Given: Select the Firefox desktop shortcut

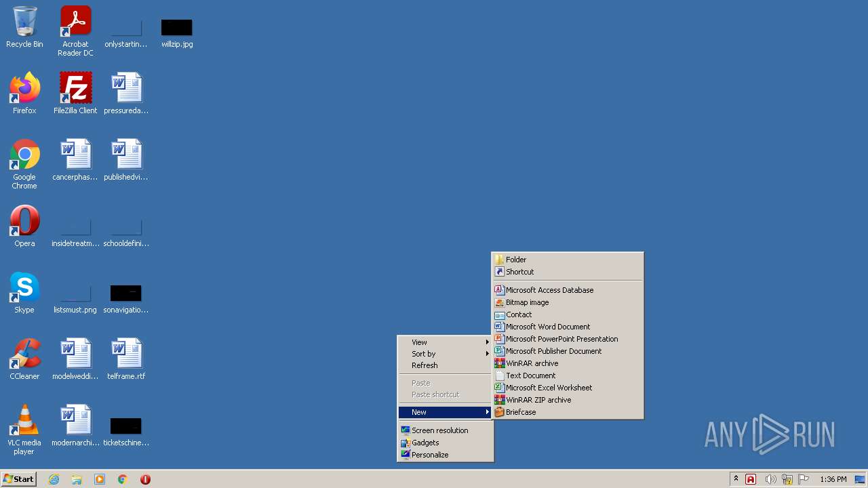Looking at the screenshot, I should tap(24, 94).
